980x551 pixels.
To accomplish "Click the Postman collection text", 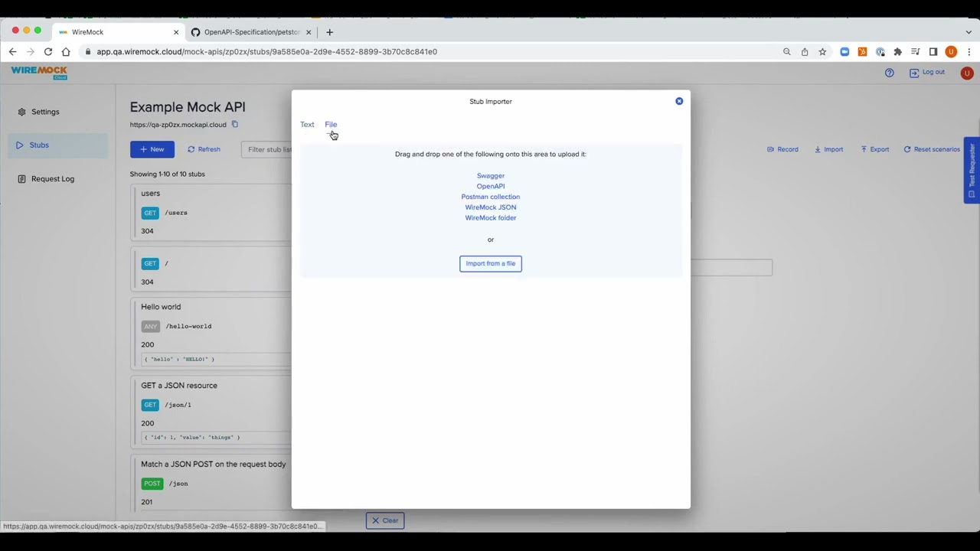I will (491, 197).
